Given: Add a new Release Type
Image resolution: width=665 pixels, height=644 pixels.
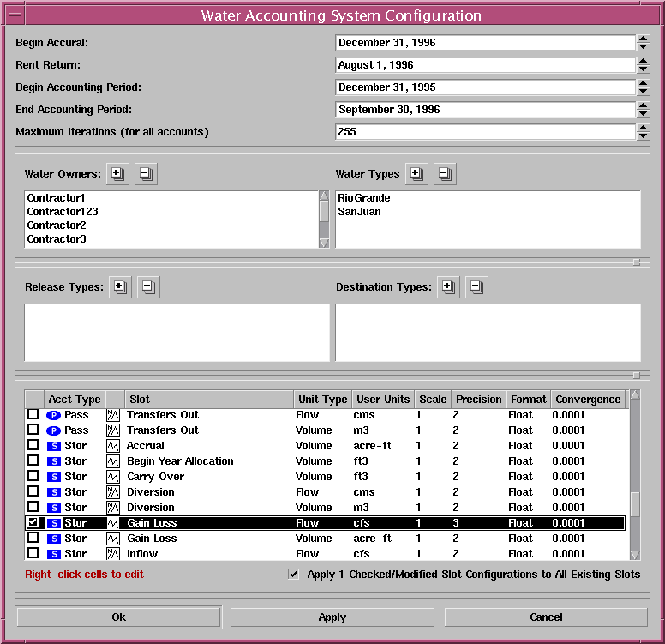Looking at the screenshot, I should (120, 287).
